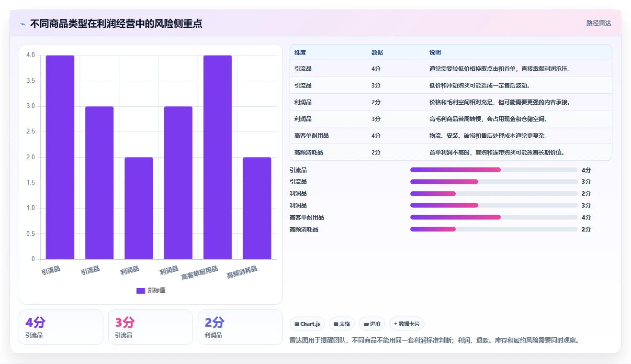Viewport: 631px width, 364px height.
Task: Click table text 首单利润不高时
Action: (450, 153)
